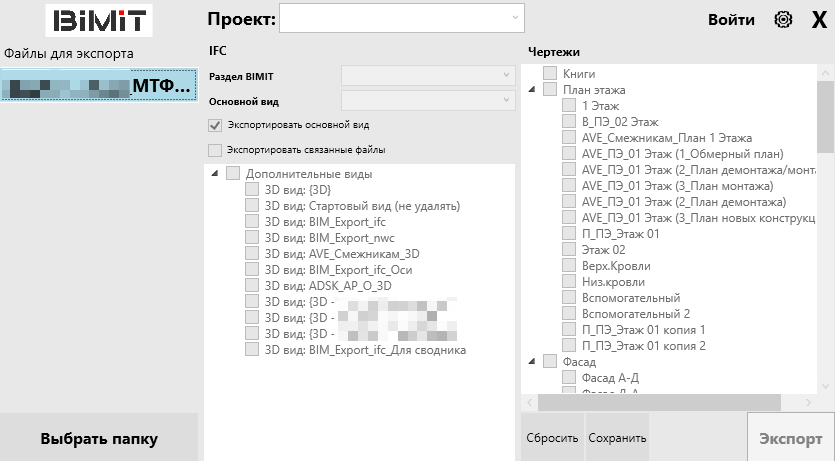The image size is (835, 461).
Task: Click the Войти login link
Action: pyautogui.click(x=731, y=20)
